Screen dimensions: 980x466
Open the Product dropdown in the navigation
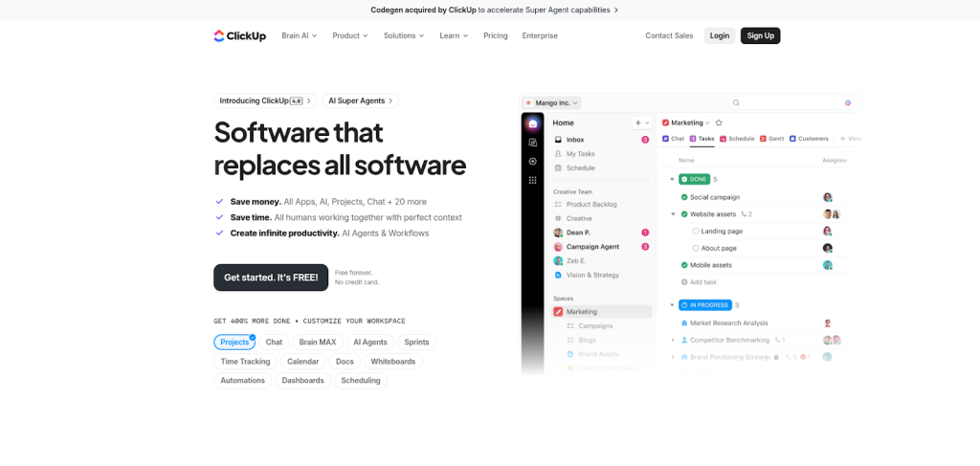[x=349, y=35]
